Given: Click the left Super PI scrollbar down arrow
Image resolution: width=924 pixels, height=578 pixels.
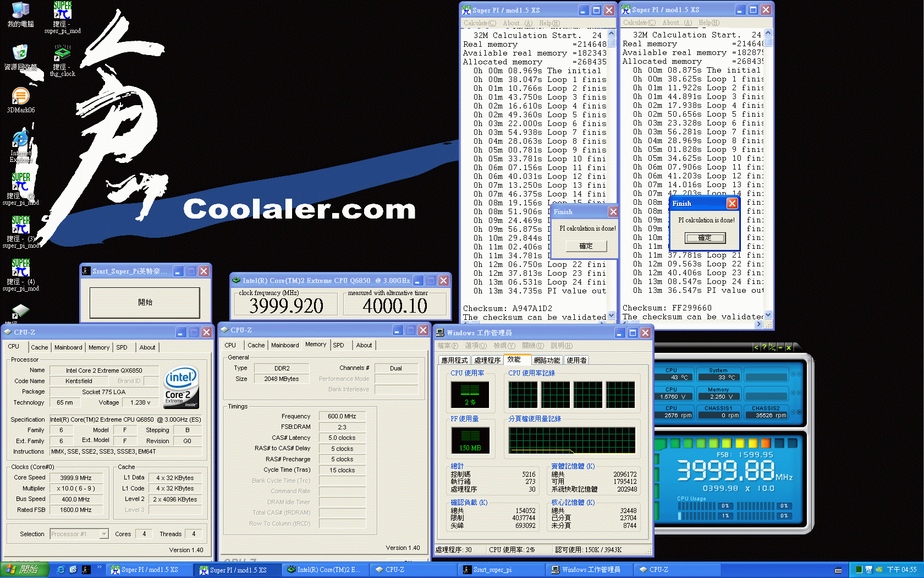Looking at the screenshot, I should (x=612, y=316).
